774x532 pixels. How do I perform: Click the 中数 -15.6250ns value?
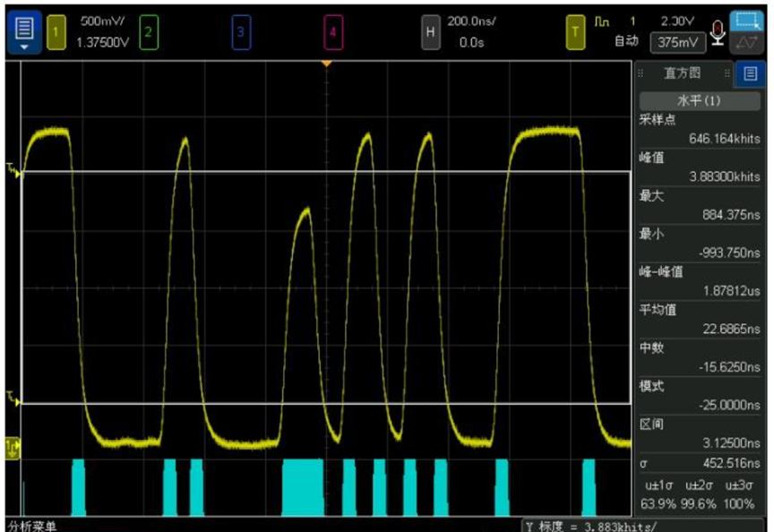click(729, 366)
